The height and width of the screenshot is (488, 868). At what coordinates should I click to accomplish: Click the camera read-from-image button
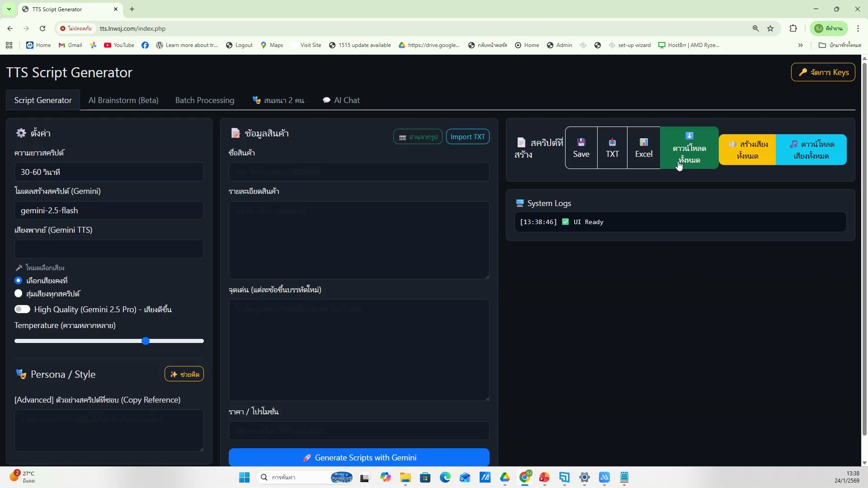(418, 137)
